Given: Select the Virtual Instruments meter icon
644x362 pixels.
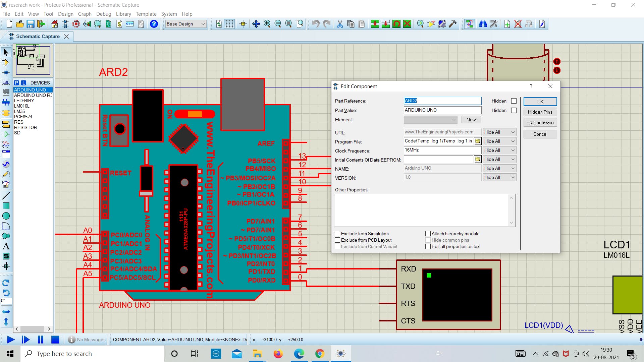Looking at the screenshot, I should coord(6,184).
